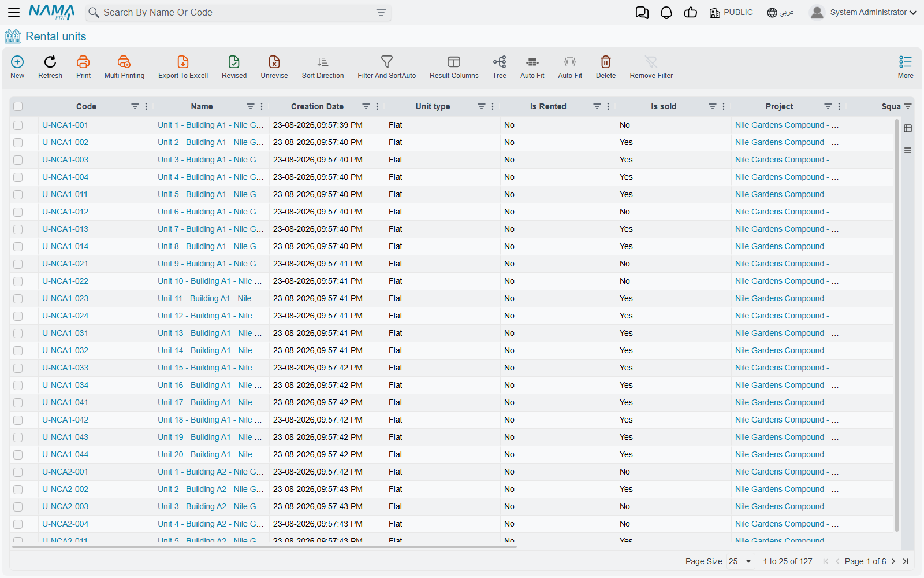Open rental unit U-NCA2-004
924x578 pixels.
[x=65, y=524]
